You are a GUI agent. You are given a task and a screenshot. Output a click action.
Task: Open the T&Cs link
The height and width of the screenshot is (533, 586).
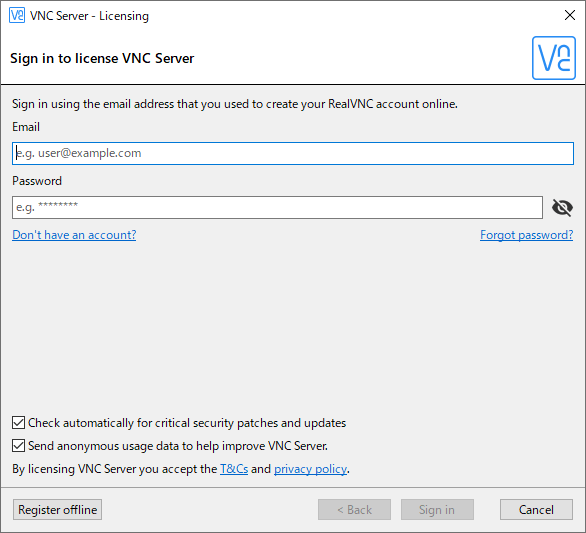234,469
